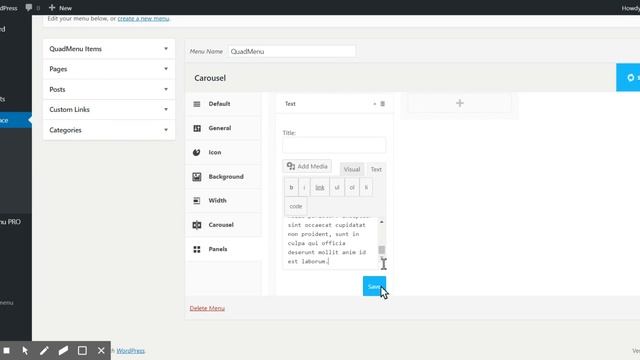Click the stop recording square icon
This screenshot has height=360, width=640.
click(7, 351)
